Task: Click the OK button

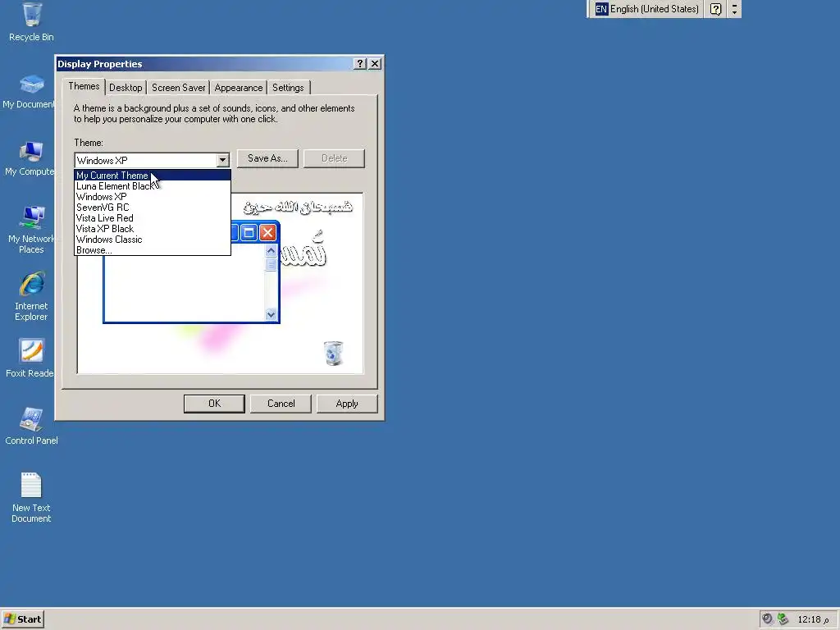Action: pyautogui.click(x=214, y=404)
